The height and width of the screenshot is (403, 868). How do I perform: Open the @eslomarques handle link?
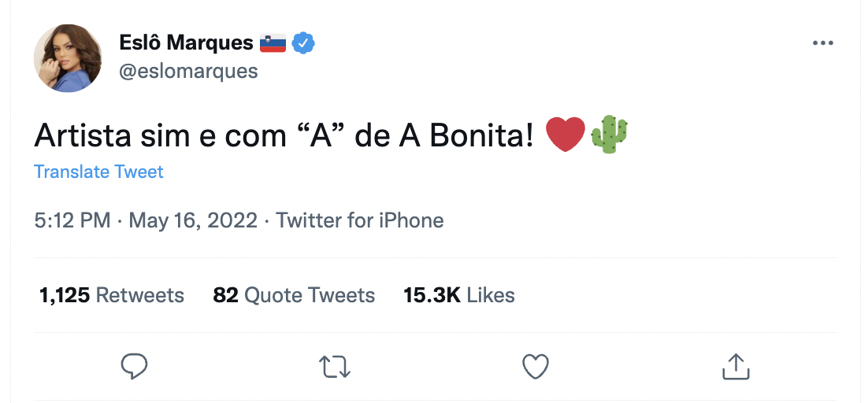pos(188,71)
